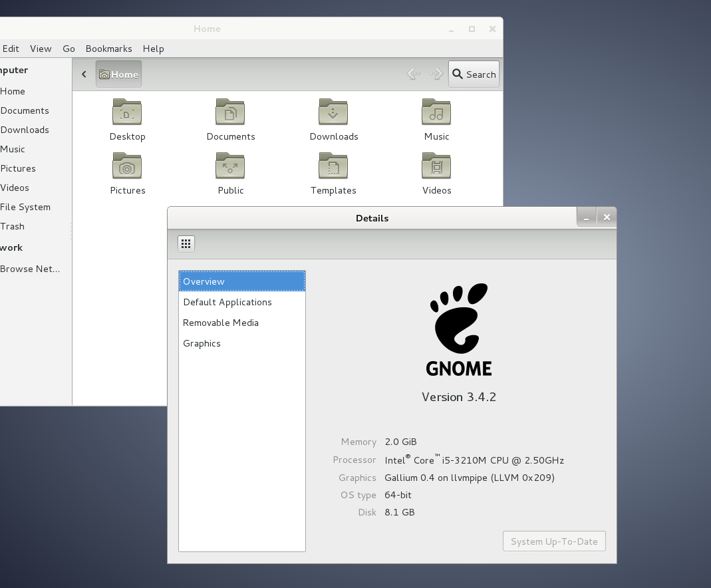
Task: Open the Pictures folder icon in file view
Action: coord(127,166)
